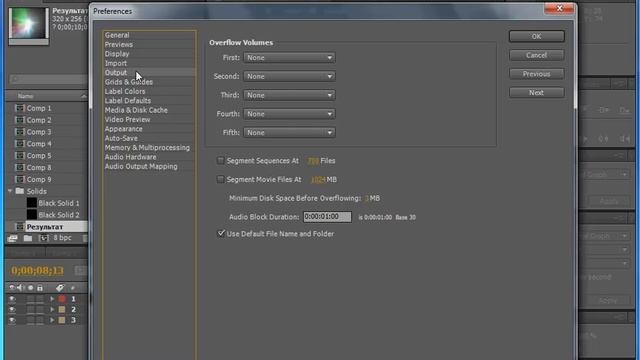
Task: Create a new folder in Project panel
Action: click(x=28, y=238)
